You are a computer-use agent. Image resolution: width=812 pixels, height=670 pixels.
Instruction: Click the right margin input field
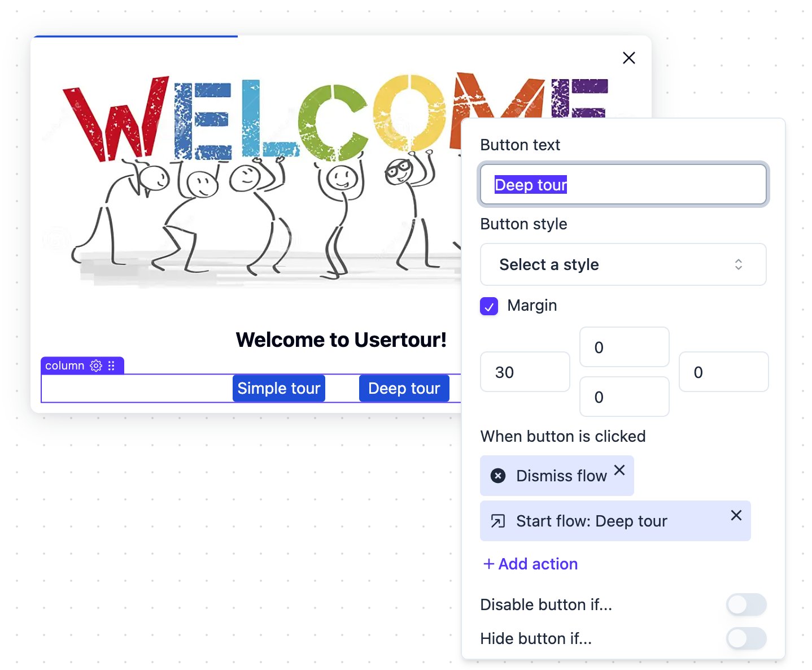(x=724, y=372)
